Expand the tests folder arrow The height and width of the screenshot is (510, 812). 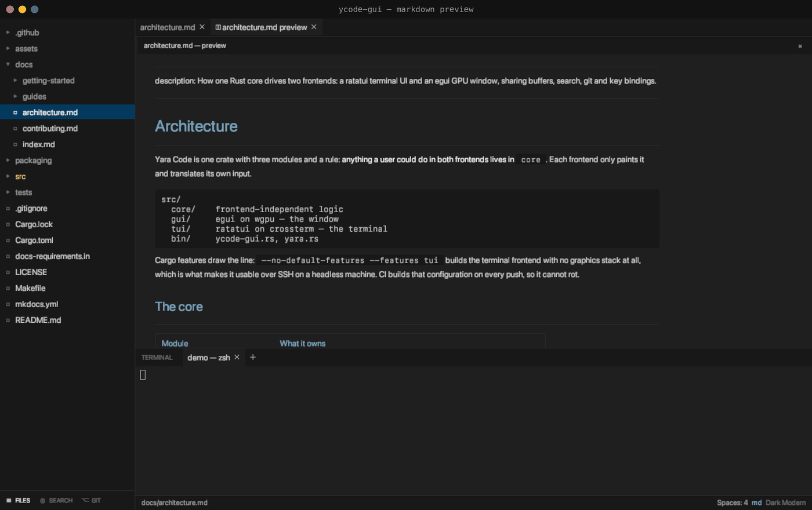[8, 192]
